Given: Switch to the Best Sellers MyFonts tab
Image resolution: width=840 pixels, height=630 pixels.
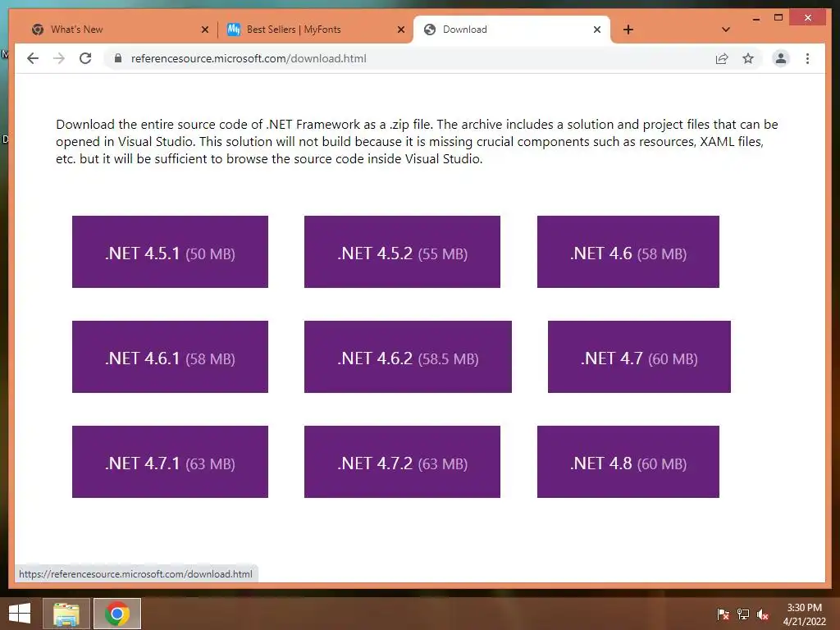Looking at the screenshot, I should 315,30.
